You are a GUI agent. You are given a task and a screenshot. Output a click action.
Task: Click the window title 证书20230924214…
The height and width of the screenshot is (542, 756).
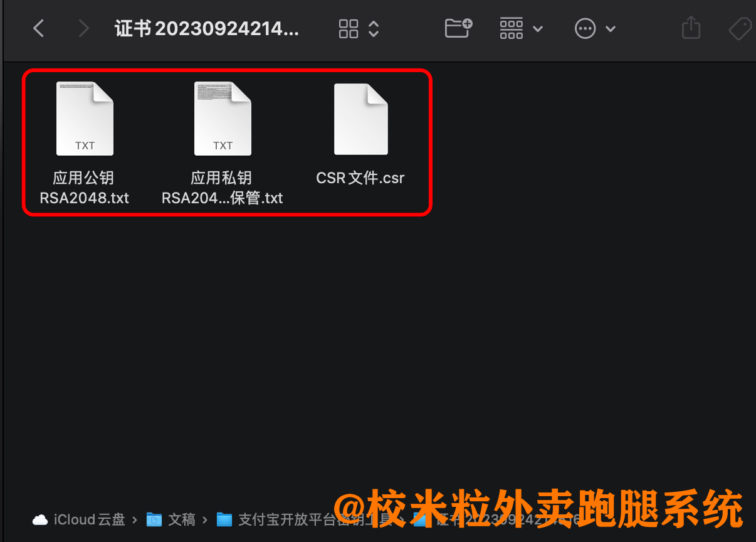207,29
